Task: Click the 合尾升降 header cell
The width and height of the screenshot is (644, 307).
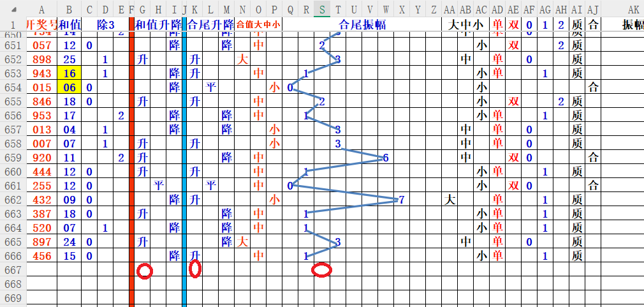Action: (210, 25)
